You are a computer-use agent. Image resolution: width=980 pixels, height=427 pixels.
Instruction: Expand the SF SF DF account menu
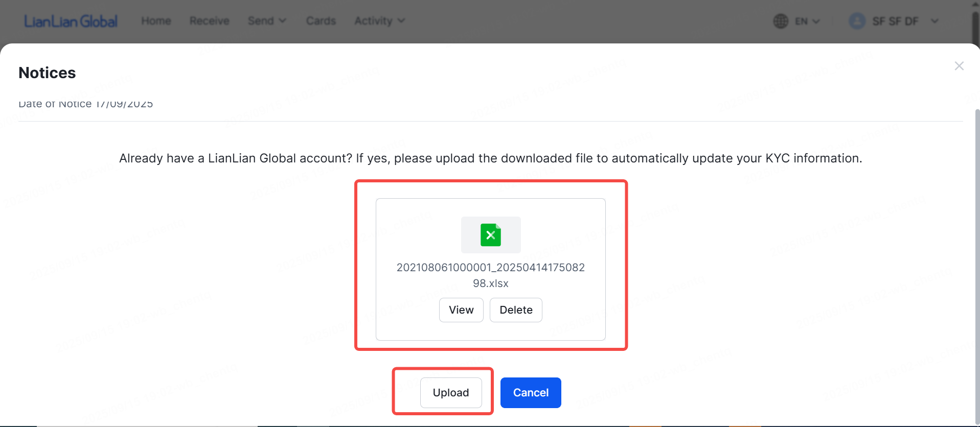905,21
